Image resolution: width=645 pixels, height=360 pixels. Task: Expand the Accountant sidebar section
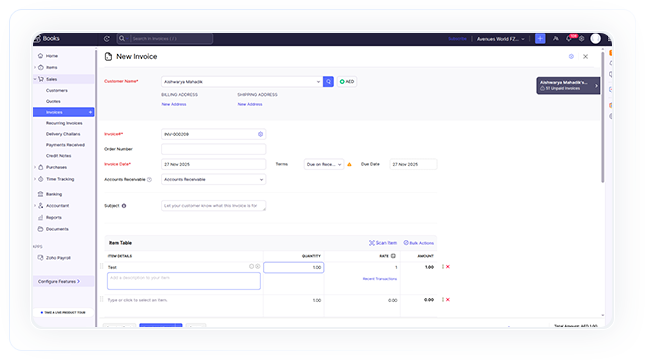tap(35, 205)
